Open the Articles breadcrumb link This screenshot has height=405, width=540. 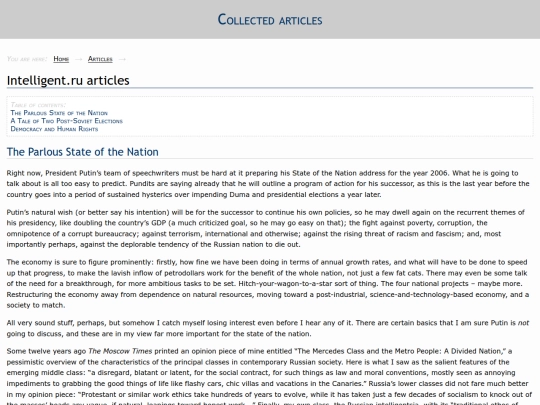(100, 59)
